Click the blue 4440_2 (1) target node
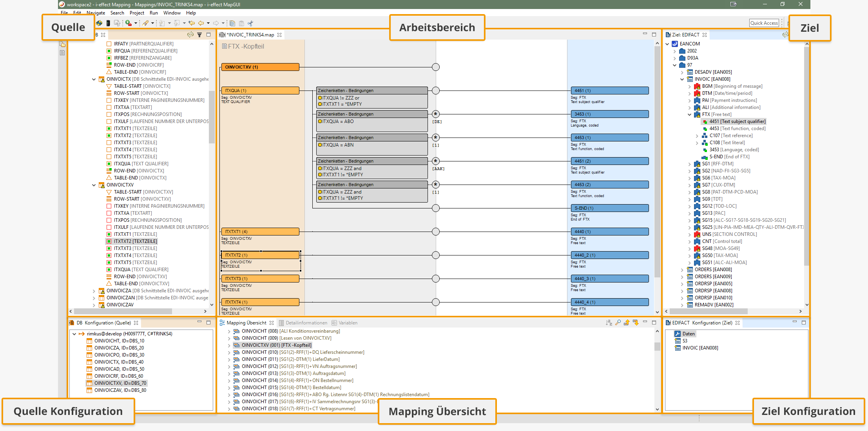The image size is (868, 431). (610, 255)
